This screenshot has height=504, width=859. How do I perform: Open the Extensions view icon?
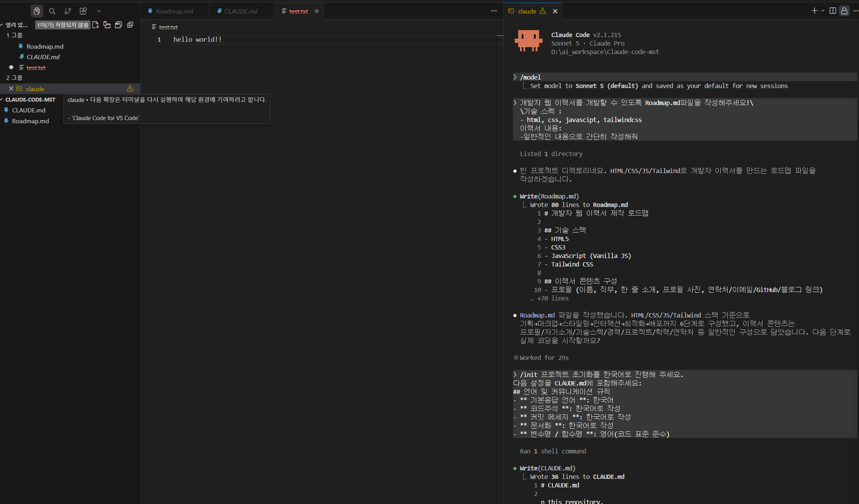pos(83,11)
